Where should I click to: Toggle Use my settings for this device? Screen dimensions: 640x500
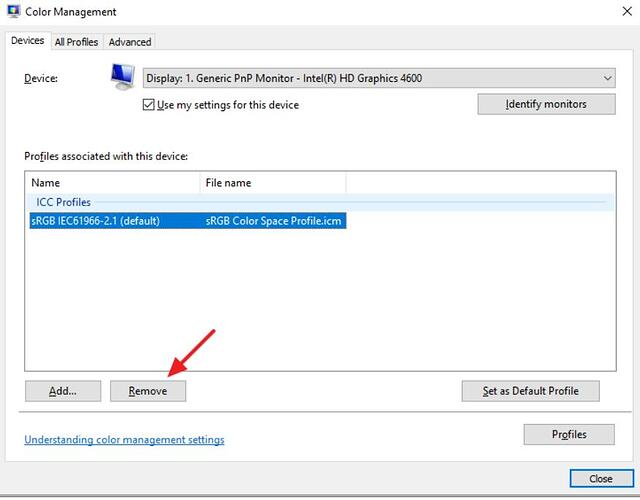coord(148,105)
